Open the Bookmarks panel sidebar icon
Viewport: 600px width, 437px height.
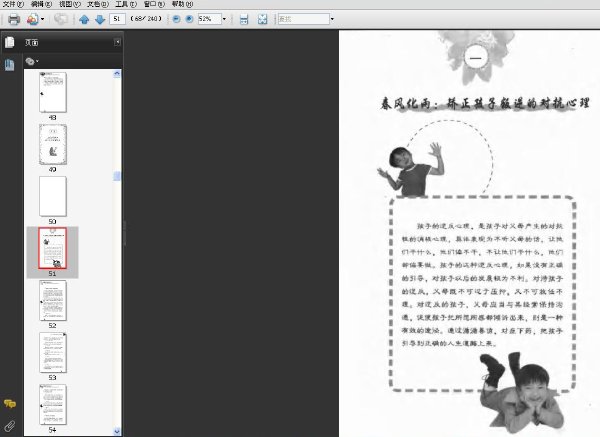pos(10,65)
